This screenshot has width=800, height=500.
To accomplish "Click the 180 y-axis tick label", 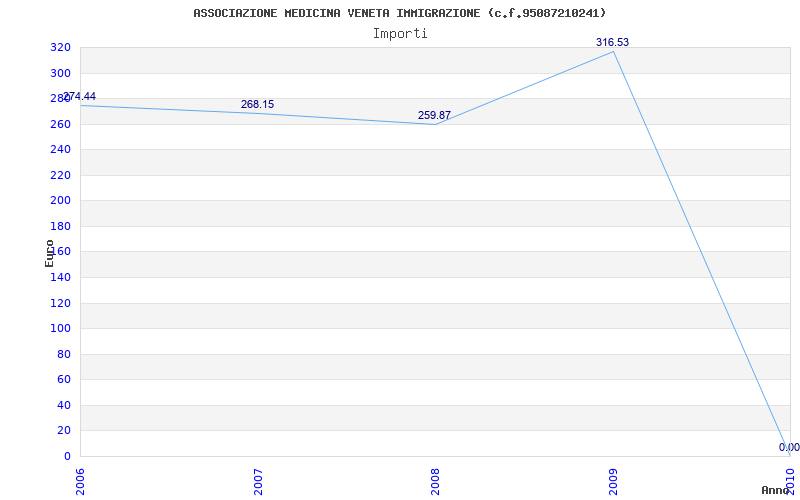I will (60, 227).
